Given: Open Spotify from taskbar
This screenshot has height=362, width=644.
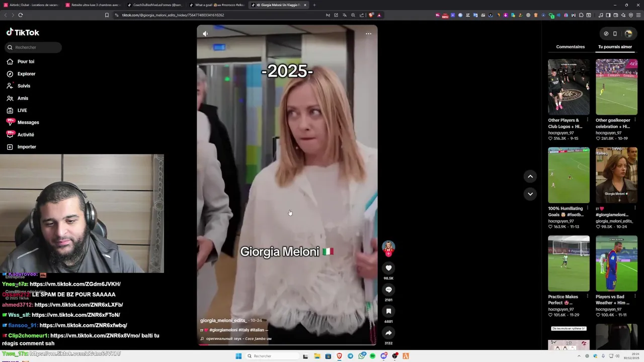Looking at the screenshot, I should [x=373, y=356].
